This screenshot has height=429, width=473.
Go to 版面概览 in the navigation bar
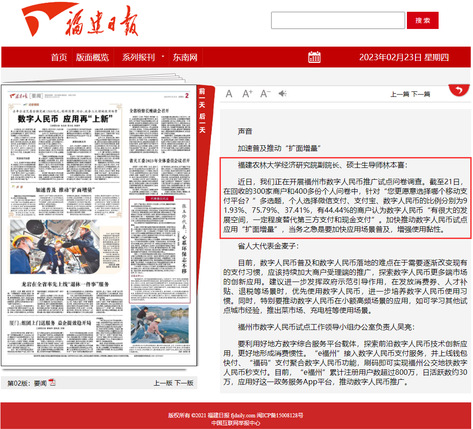(92, 57)
